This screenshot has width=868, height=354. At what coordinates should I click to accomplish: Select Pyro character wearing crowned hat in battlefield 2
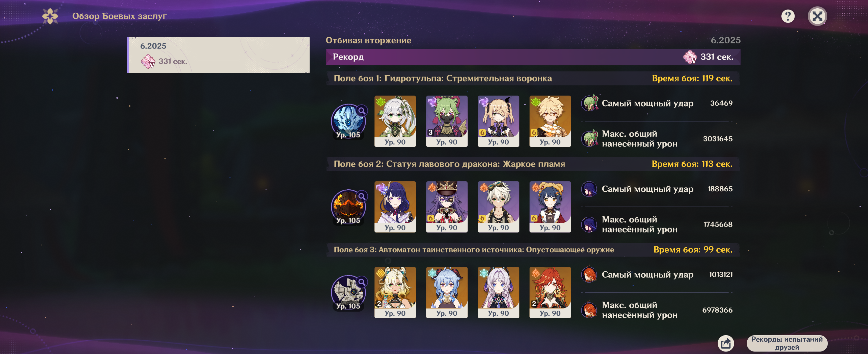click(446, 207)
